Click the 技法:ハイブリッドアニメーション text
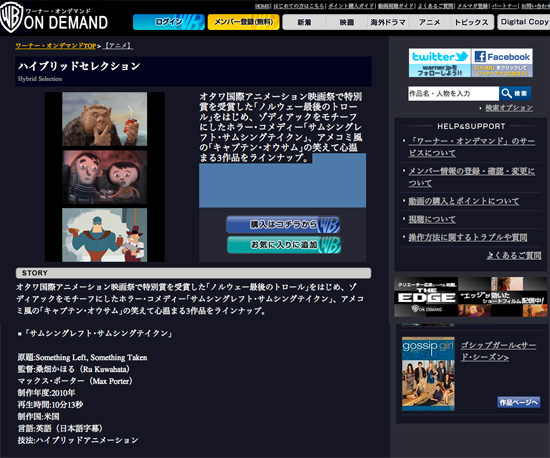Image resolution: width=550 pixels, height=458 pixels. pyautogui.click(x=78, y=440)
